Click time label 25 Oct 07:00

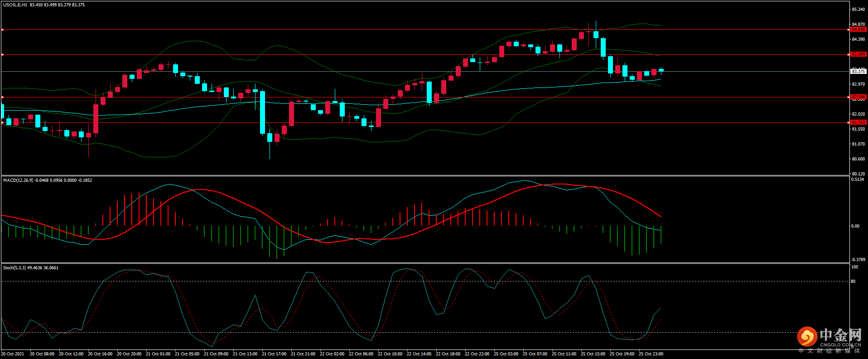[x=535, y=354]
